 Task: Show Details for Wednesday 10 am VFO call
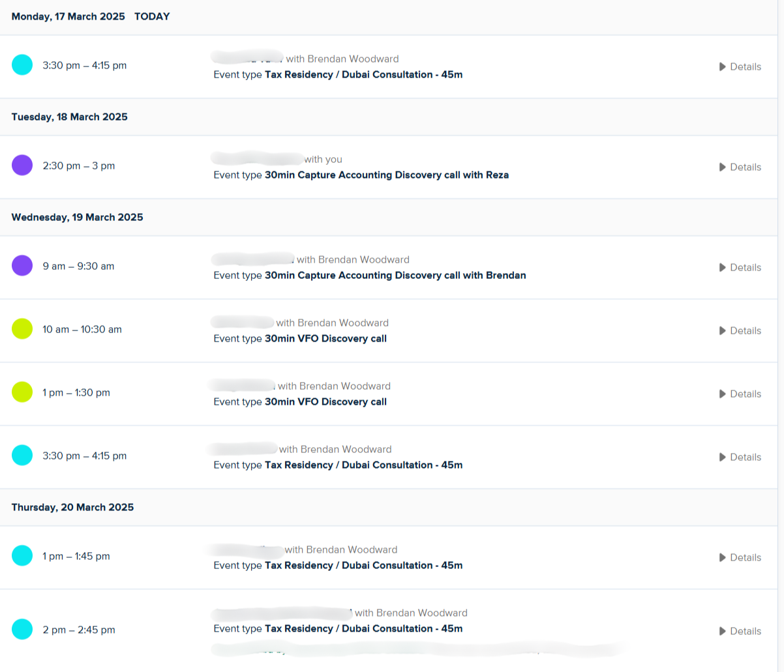[x=740, y=330]
